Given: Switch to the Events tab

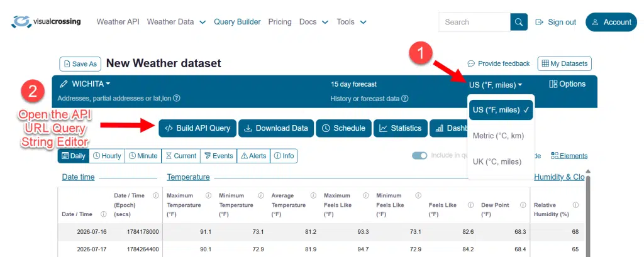Looking at the screenshot, I should 218,156.
